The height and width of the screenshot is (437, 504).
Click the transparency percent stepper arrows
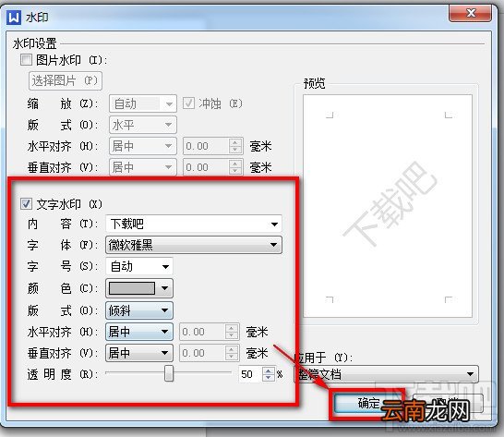(269, 374)
